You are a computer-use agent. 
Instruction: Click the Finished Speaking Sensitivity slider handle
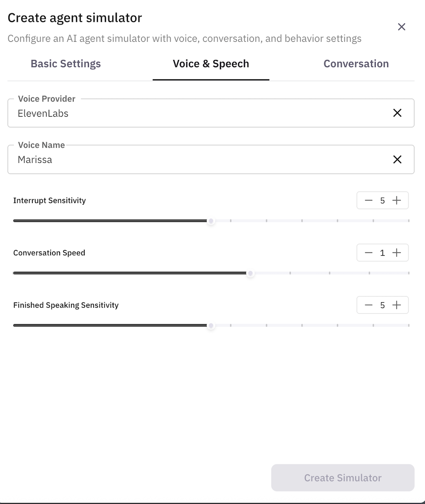tap(211, 326)
